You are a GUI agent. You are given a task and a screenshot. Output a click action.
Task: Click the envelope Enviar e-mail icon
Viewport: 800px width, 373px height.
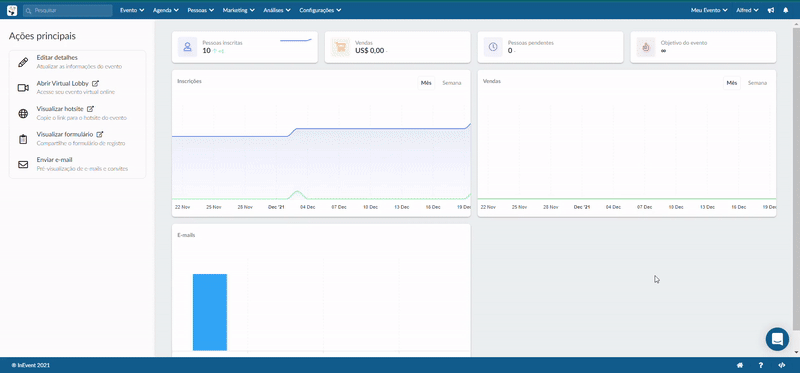(23, 164)
